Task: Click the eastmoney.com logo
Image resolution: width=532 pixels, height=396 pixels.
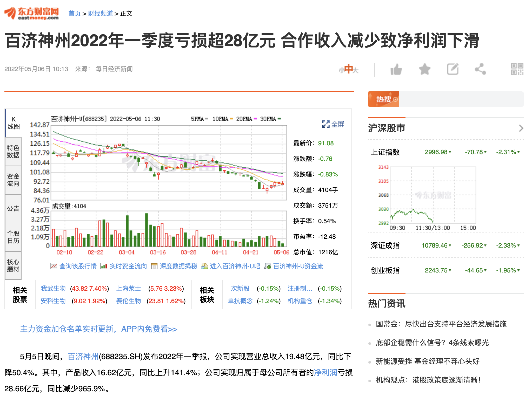Action: pos(32,13)
